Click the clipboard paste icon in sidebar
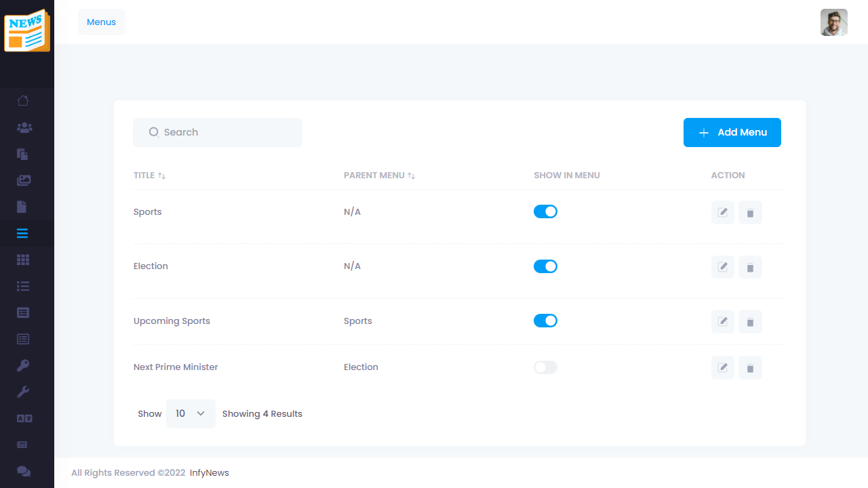 tap(22, 154)
